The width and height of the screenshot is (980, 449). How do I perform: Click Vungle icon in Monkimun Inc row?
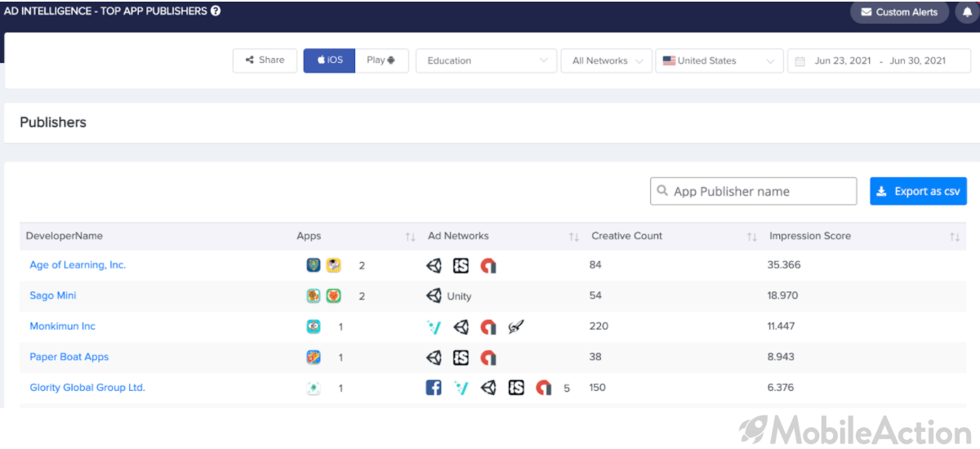[x=434, y=327]
